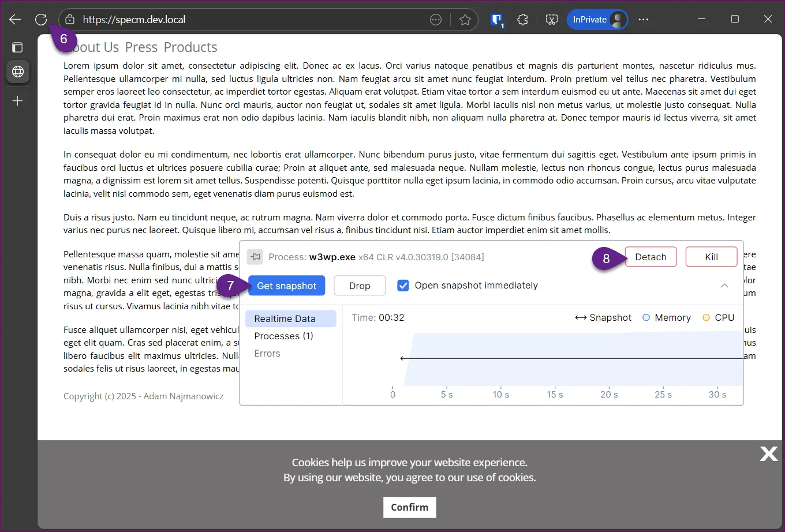785x532 pixels.
Task: Click the site info lock icon
Action: coord(70,20)
